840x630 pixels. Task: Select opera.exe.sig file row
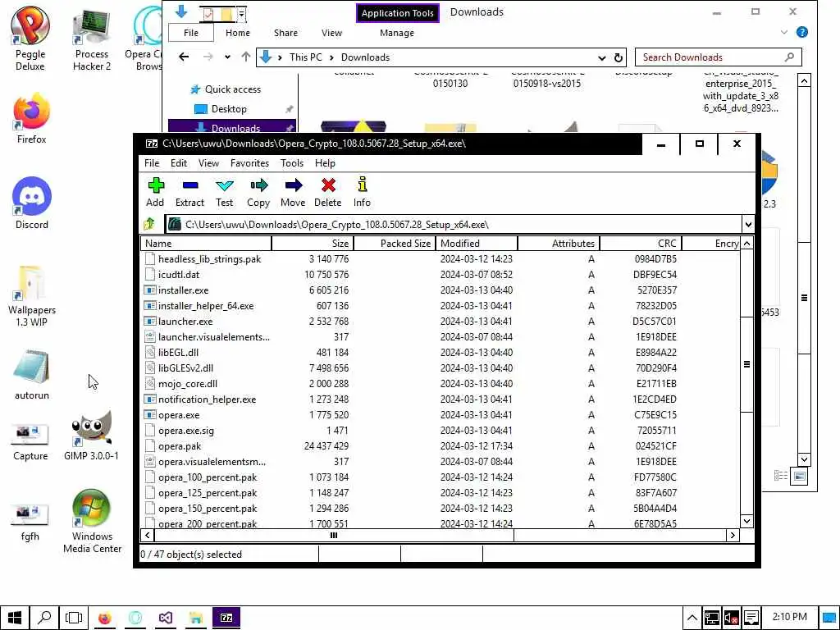[440, 430]
